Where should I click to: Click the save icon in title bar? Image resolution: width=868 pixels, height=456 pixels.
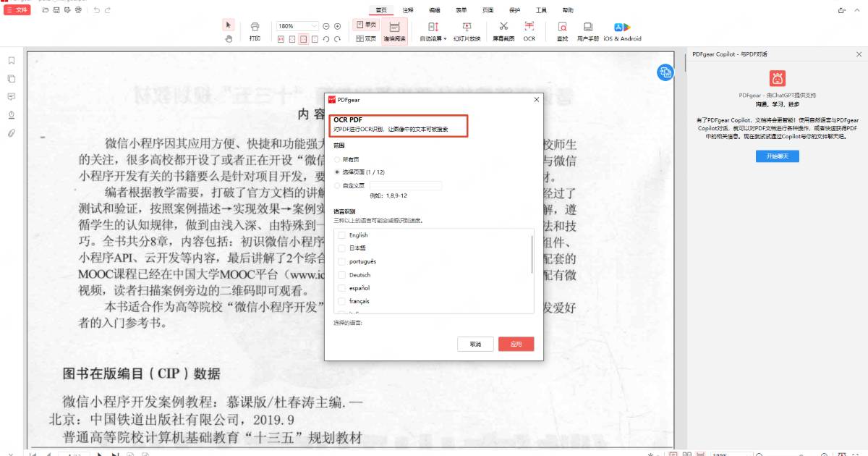click(56, 10)
